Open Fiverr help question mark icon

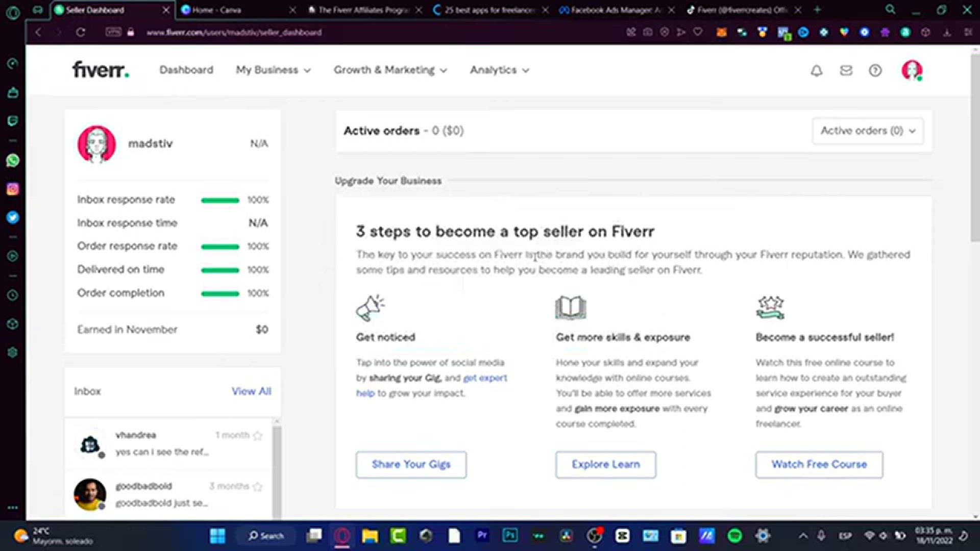[875, 70]
